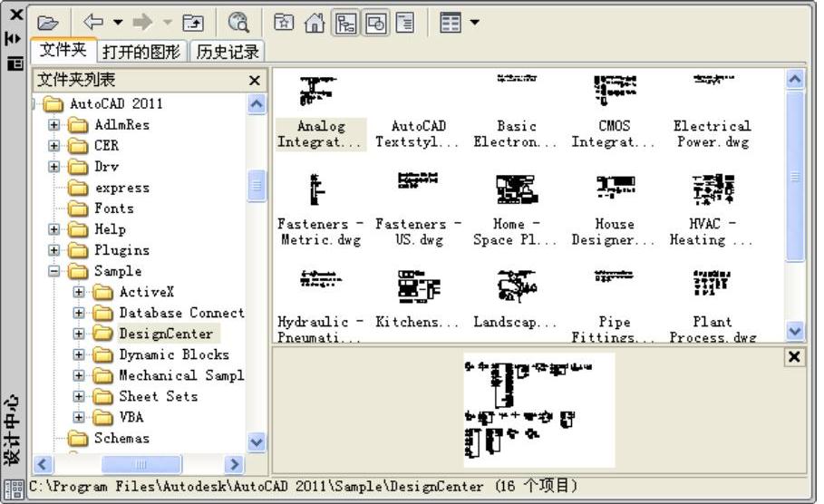Image resolution: width=824 pixels, height=504 pixels.
Task: Expand the Dynamic Blocks folder node
Action: tap(80, 354)
